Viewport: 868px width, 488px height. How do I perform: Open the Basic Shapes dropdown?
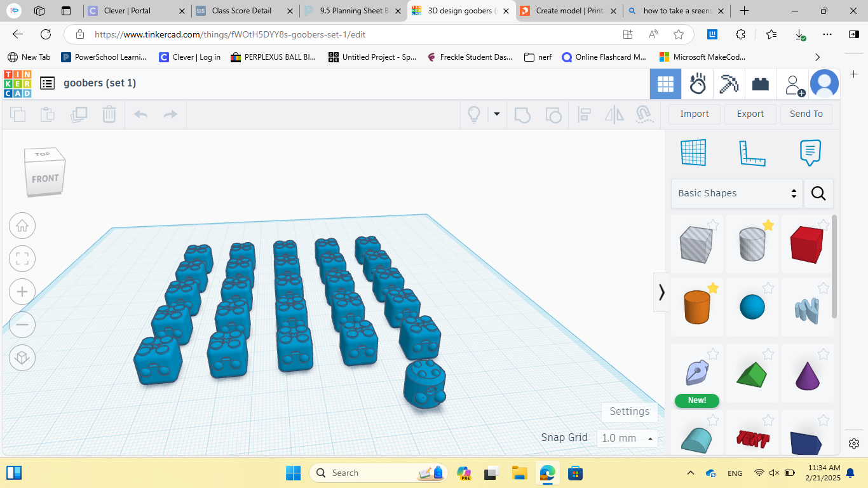click(736, 193)
